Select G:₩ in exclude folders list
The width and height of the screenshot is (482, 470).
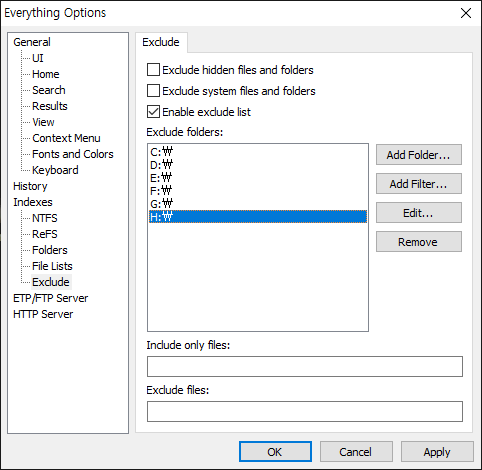(x=258, y=204)
